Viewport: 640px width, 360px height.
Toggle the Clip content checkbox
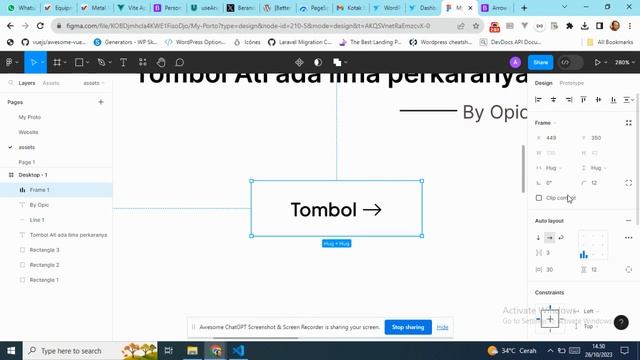point(539,198)
